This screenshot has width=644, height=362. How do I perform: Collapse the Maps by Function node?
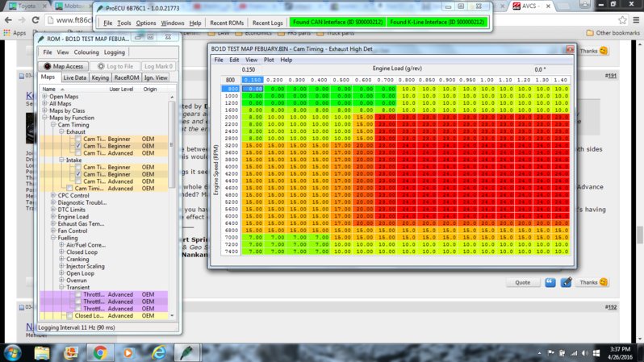pos(44,118)
